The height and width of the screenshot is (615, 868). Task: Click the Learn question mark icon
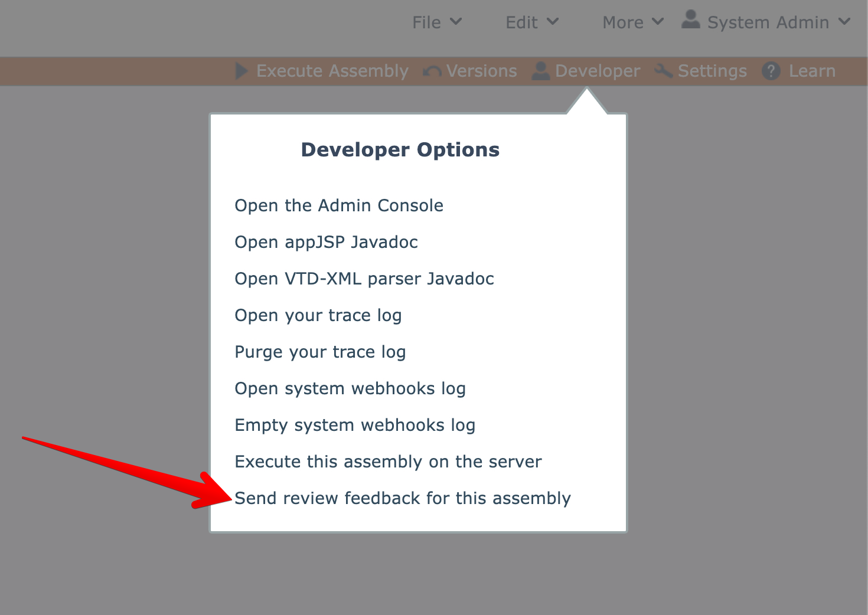click(x=771, y=71)
